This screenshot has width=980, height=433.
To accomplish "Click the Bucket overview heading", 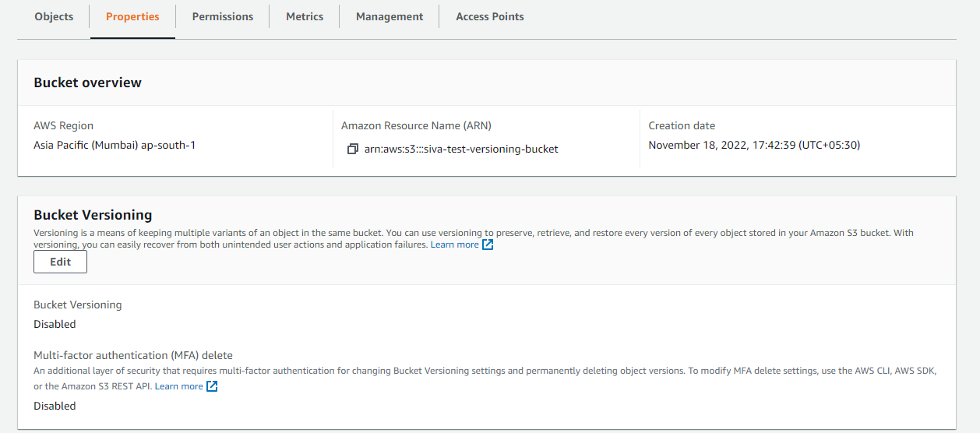I will [x=87, y=83].
